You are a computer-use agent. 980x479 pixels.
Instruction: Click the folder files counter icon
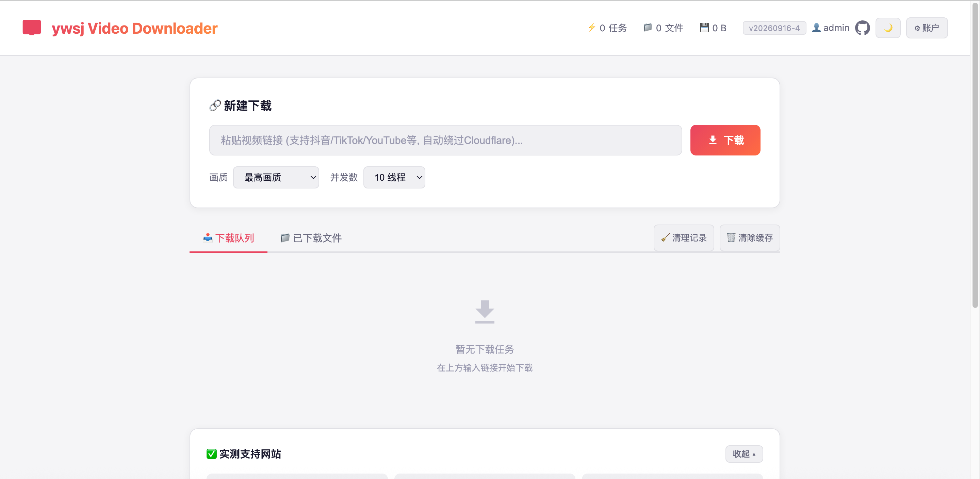648,28
